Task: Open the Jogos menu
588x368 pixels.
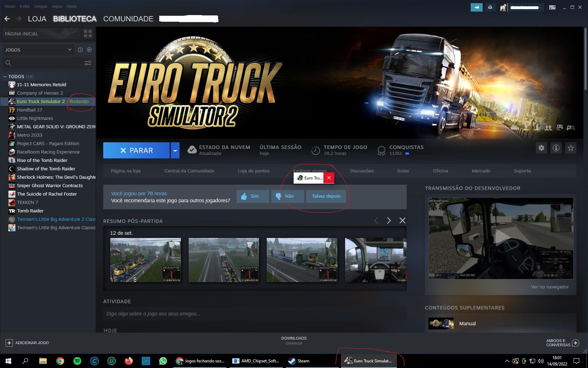Action: click(x=57, y=6)
